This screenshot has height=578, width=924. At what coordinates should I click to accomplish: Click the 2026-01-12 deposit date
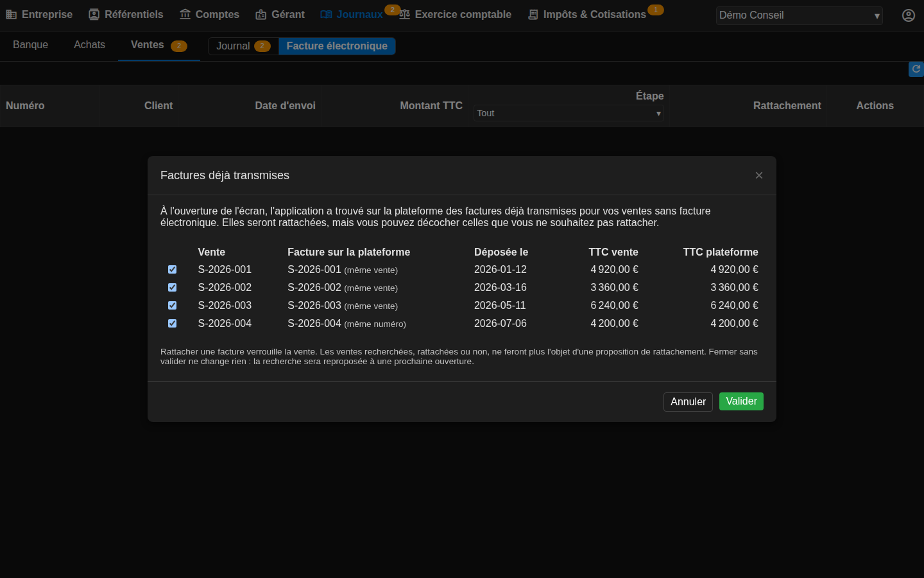pos(501,270)
